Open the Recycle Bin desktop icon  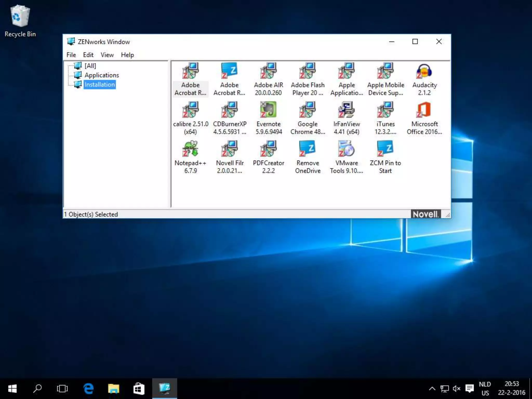20,21
